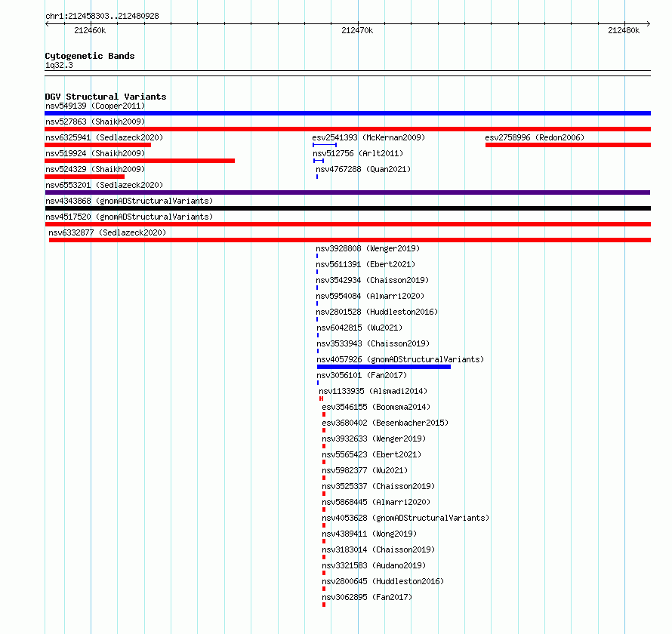This screenshot has height=634, width=672.
Task: Open nsv2801528 (Huddleston2016) variant label
Action: pos(377,312)
